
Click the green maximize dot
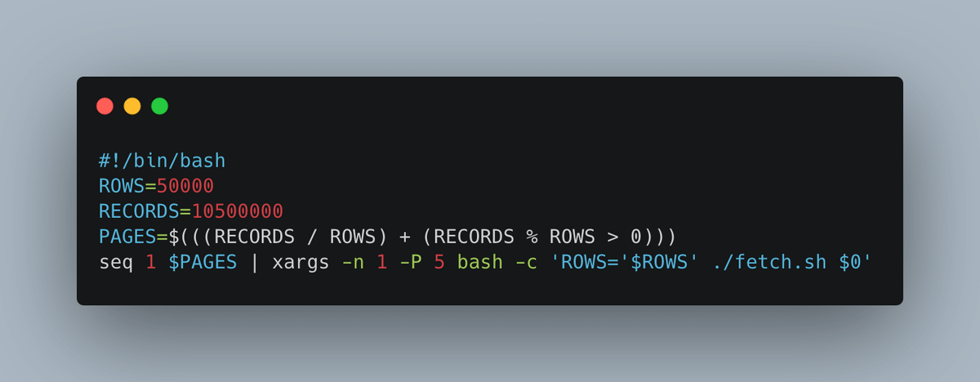tap(160, 106)
